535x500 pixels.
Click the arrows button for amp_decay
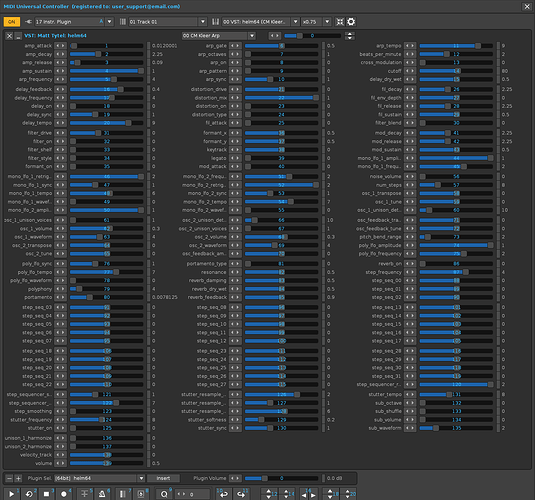[x=60, y=54]
